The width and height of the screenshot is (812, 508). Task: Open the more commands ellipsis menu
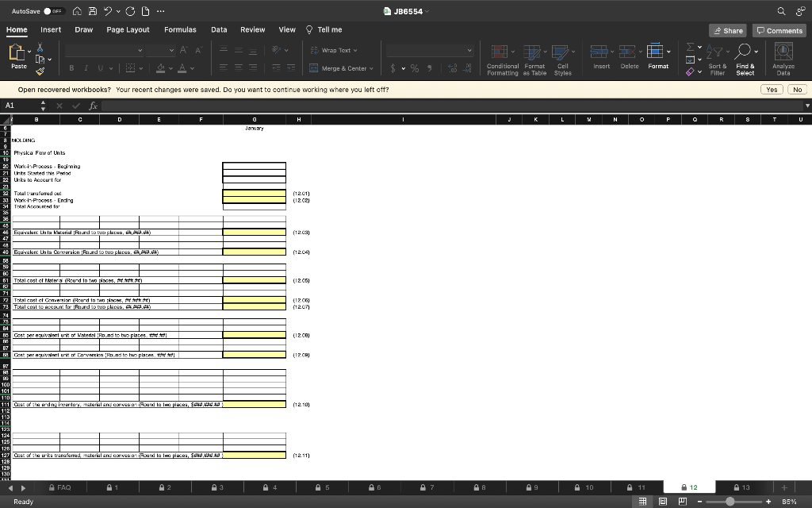(x=160, y=11)
